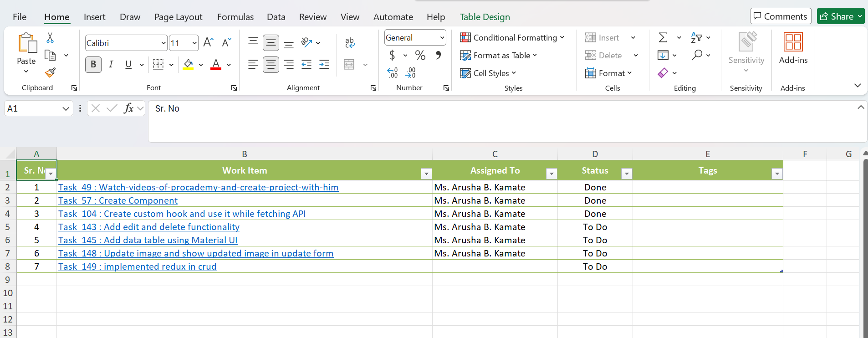The height and width of the screenshot is (338, 868).
Task: Click Increase Decimal icon
Action: tap(392, 73)
